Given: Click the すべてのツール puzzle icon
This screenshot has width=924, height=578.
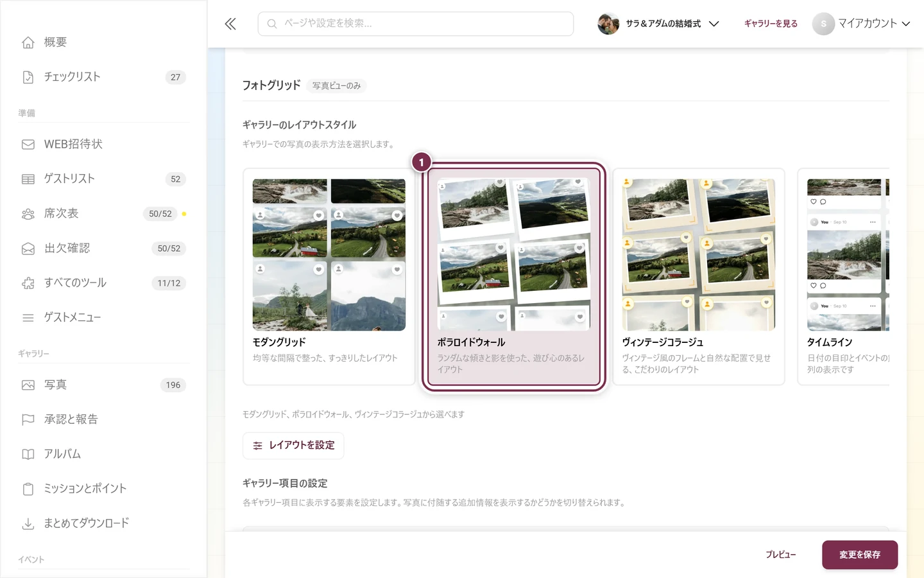Looking at the screenshot, I should click(28, 283).
